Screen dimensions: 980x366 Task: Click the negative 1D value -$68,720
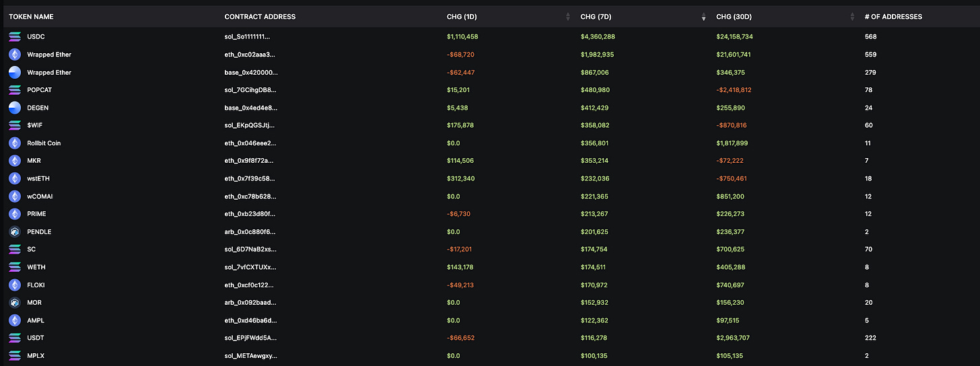coord(460,54)
